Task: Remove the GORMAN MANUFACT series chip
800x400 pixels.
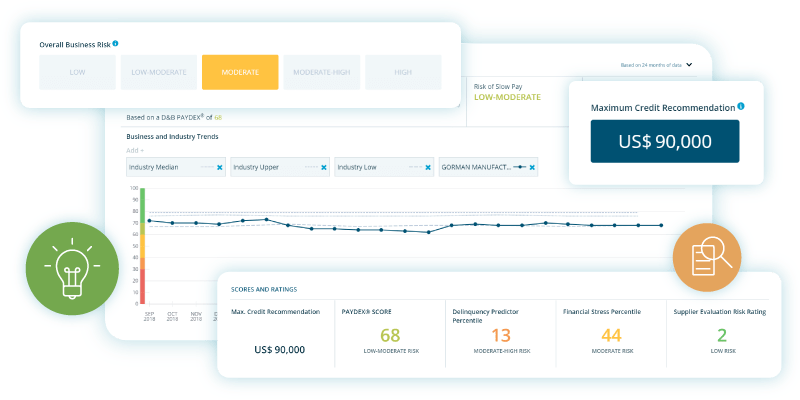Action: pyautogui.click(x=532, y=167)
